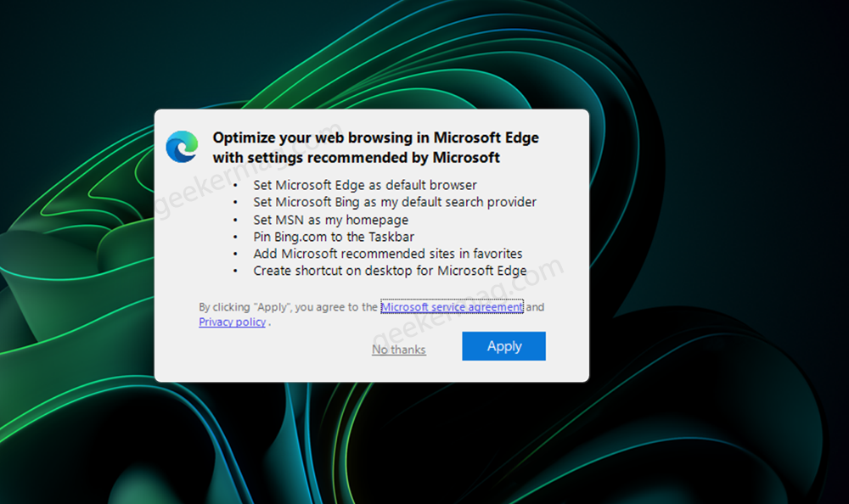Open the Microsoft service agreement link
The width and height of the screenshot is (849, 504).
click(x=453, y=307)
